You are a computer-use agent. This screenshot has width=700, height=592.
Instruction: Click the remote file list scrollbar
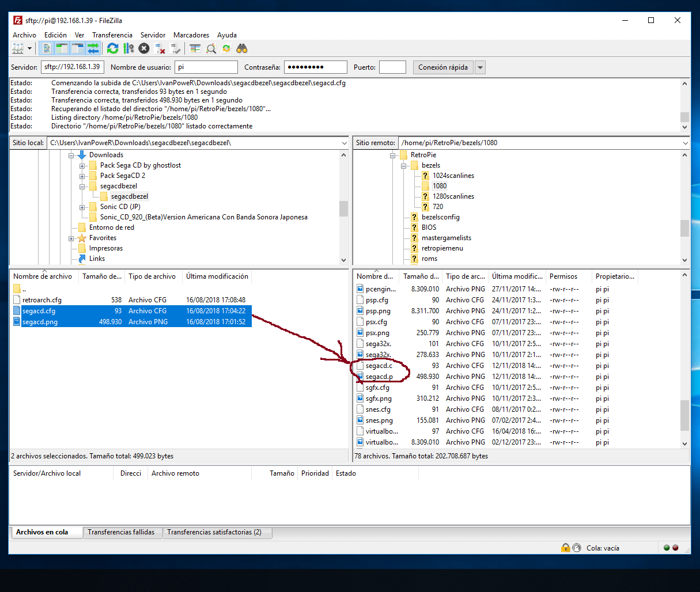click(x=684, y=415)
